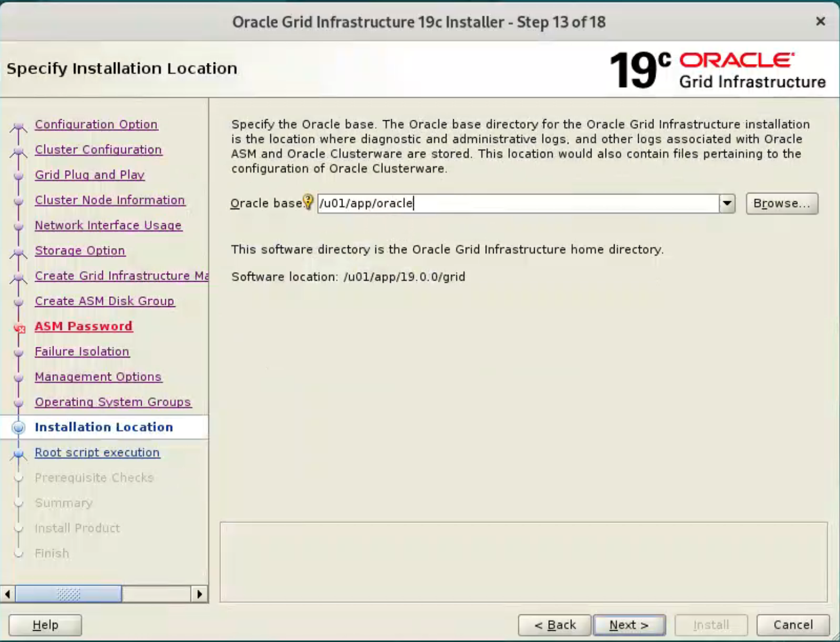Jump to the Network Interface Usage step
Screen dimensions: 840x642
[109, 225]
